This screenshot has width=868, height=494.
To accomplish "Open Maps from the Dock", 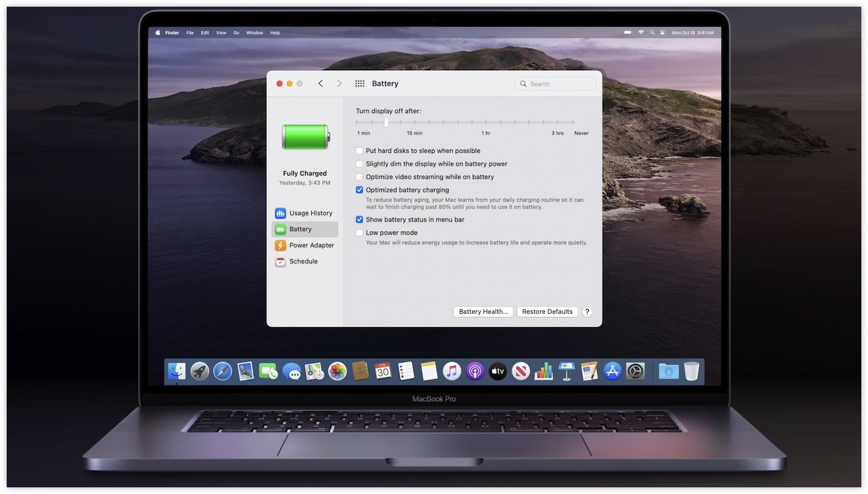I will [314, 371].
